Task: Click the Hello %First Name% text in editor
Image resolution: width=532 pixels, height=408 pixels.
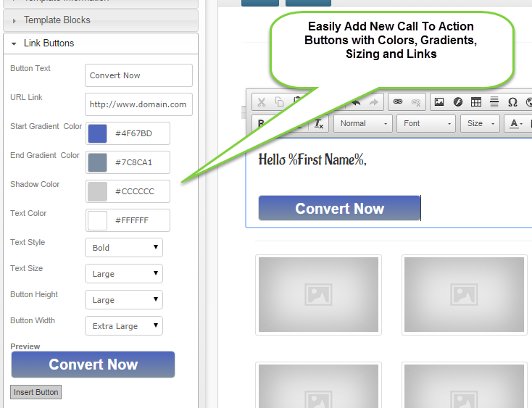Action: click(x=312, y=159)
